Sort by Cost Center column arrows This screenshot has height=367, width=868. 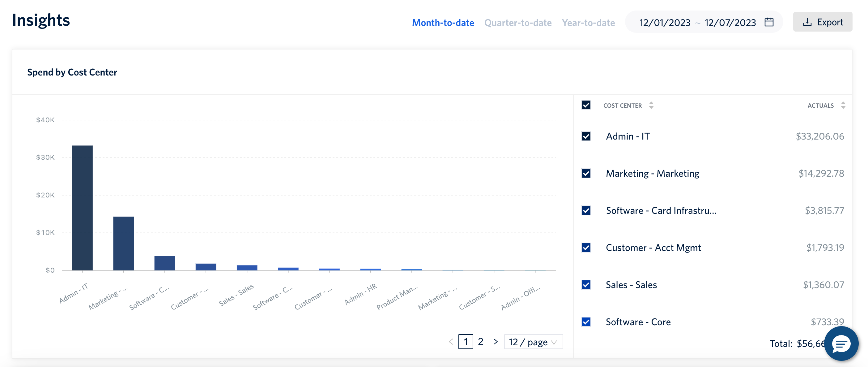[651, 105]
